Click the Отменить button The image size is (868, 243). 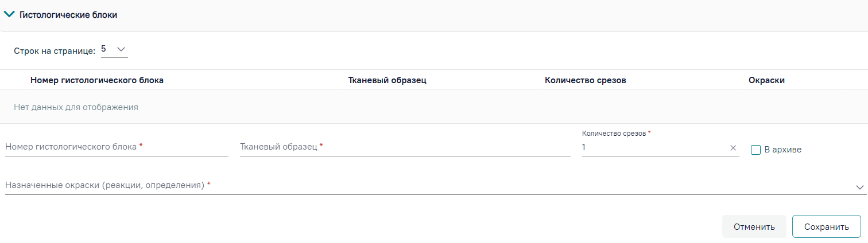pos(754,226)
